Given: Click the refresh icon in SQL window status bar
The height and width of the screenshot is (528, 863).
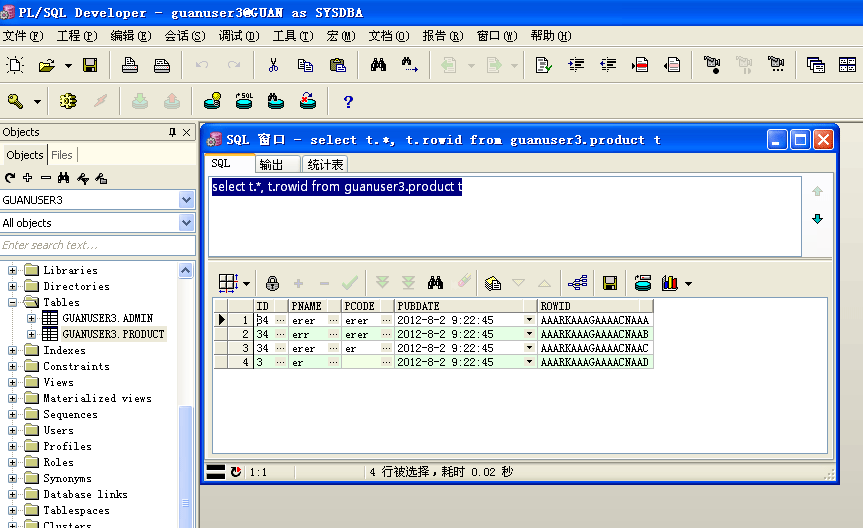Looking at the screenshot, I should click(x=236, y=472).
